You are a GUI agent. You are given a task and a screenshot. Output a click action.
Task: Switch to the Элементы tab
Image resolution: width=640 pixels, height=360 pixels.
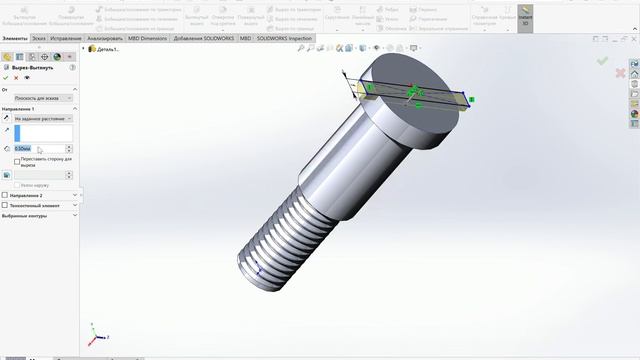[x=15, y=38]
